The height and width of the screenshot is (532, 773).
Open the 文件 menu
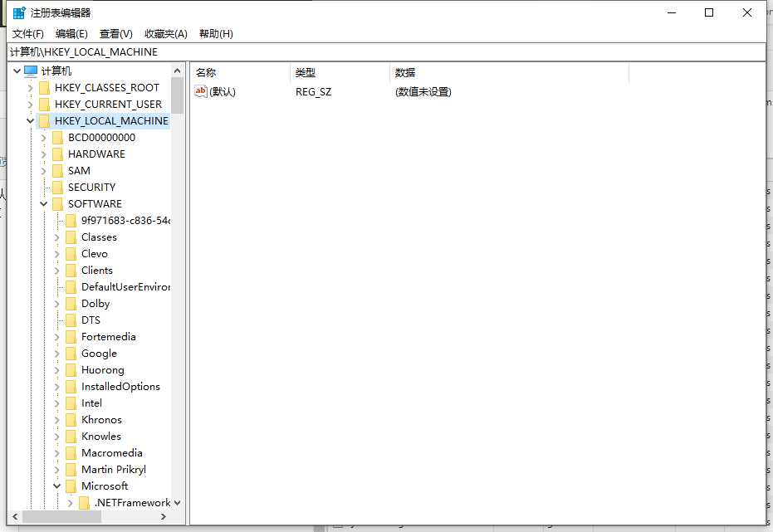coord(27,33)
